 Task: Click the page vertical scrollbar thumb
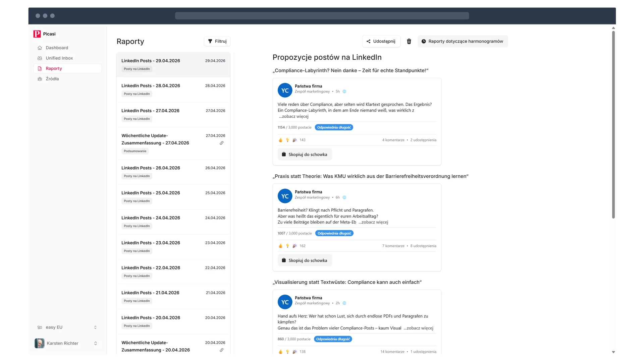point(613,125)
